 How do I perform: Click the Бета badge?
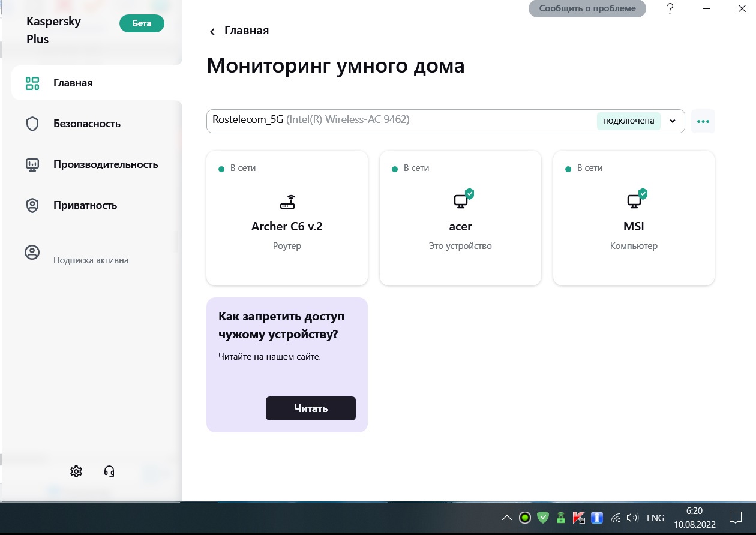[142, 23]
